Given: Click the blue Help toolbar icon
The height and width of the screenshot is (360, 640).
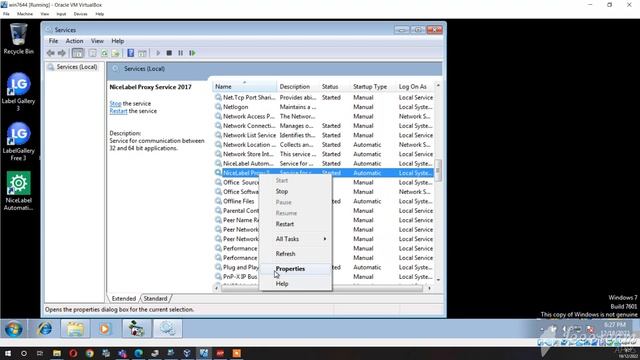Looking at the screenshot, I should [131, 53].
